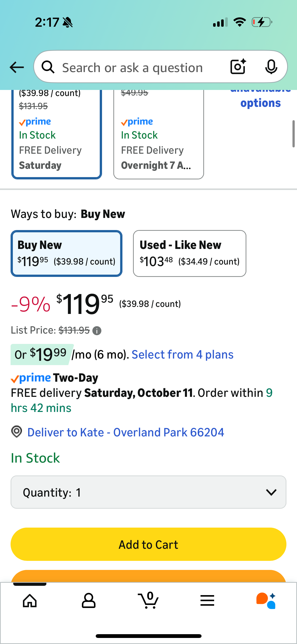Tap the back arrow icon
297x644 pixels.
pos(17,67)
